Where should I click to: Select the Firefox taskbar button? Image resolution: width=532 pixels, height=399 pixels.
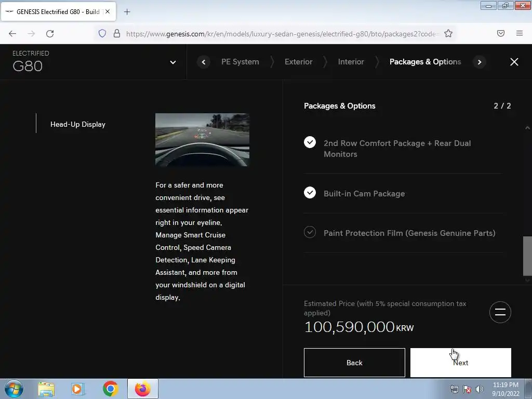(x=142, y=389)
